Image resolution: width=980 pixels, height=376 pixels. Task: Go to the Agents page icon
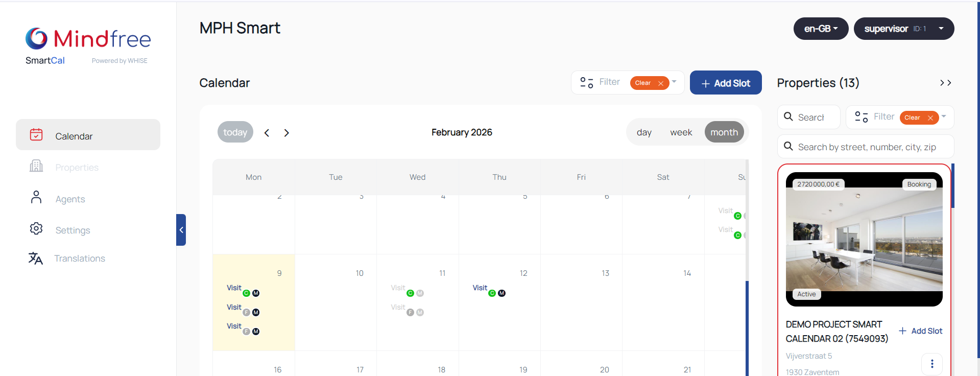36,197
